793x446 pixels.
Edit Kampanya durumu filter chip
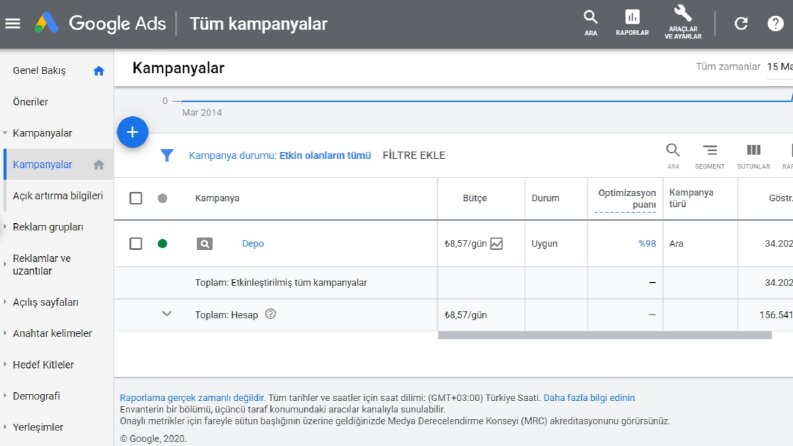point(280,155)
